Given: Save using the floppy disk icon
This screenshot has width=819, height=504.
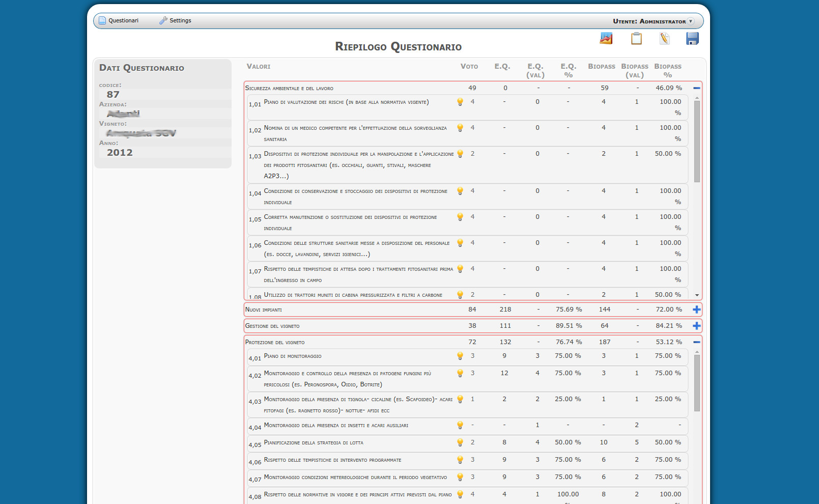Looking at the screenshot, I should point(692,39).
